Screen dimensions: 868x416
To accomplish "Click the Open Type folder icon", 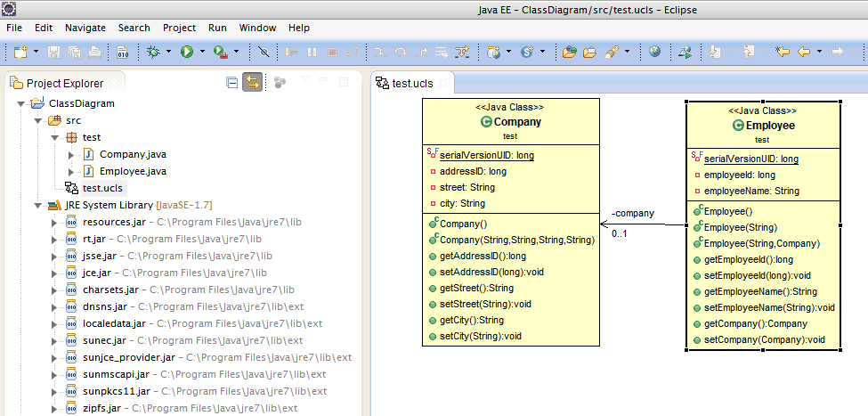I will click(570, 52).
